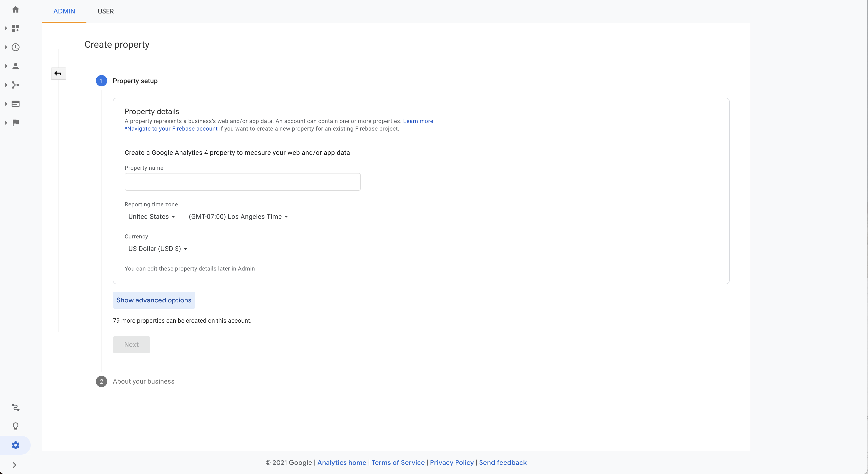This screenshot has width=868, height=474.
Task: Switch to the USER tab
Action: 106,11
